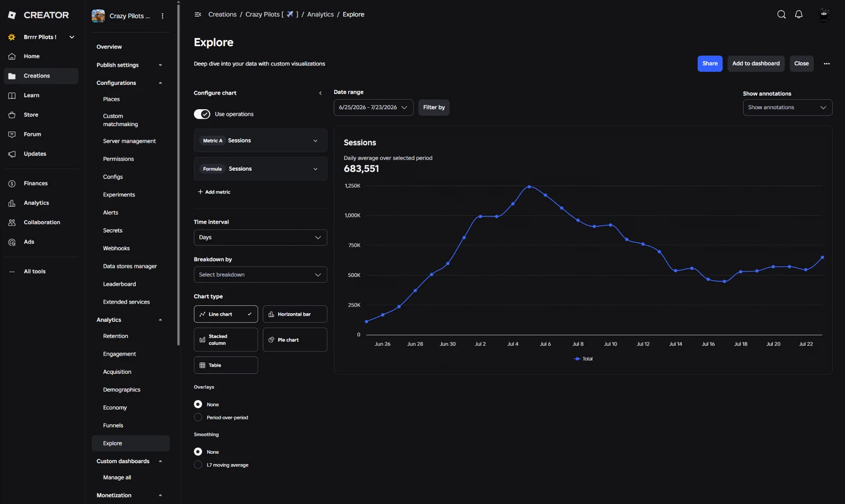This screenshot has height=504, width=845.
Task: Click the Home icon in the sidebar
Action: tap(12, 56)
